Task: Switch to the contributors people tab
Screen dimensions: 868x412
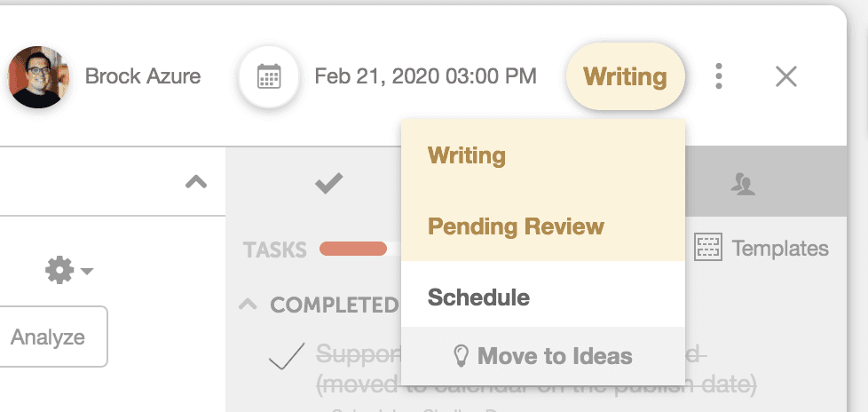Action: point(743,184)
